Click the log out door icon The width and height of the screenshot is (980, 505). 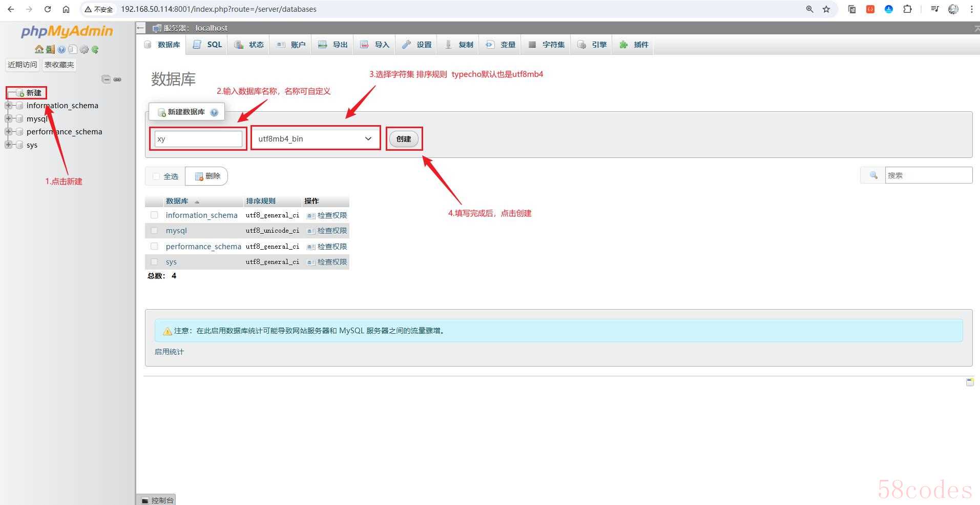(x=50, y=50)
